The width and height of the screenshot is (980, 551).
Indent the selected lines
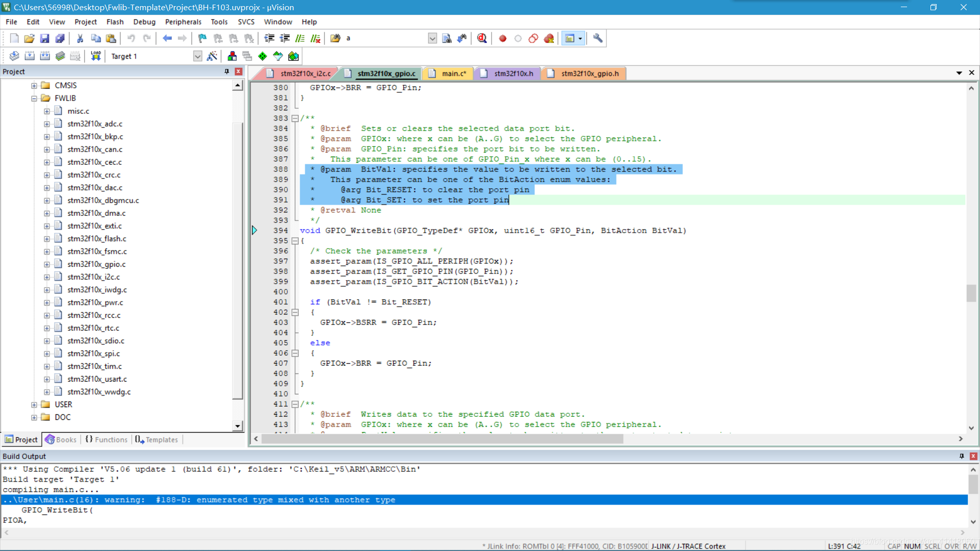click(269, 38)
